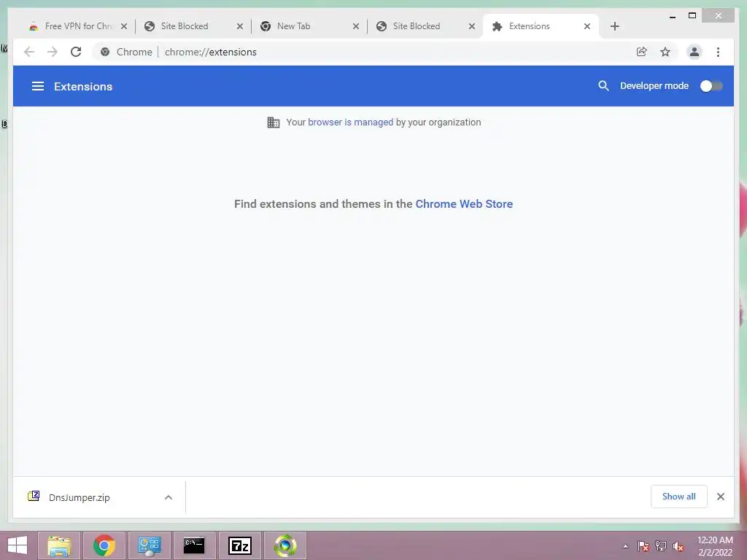This screenshot has height=560, width=747.
Task: Open the 7-Zip taskbar icon
Action: pos(239,545)
